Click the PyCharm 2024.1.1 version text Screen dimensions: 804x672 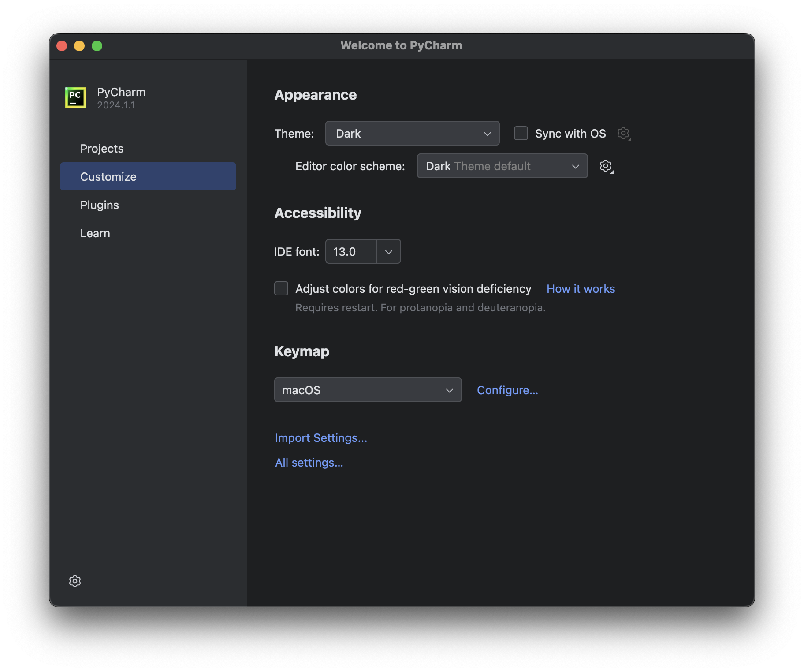pyautogui.click(x=116, y=105)
